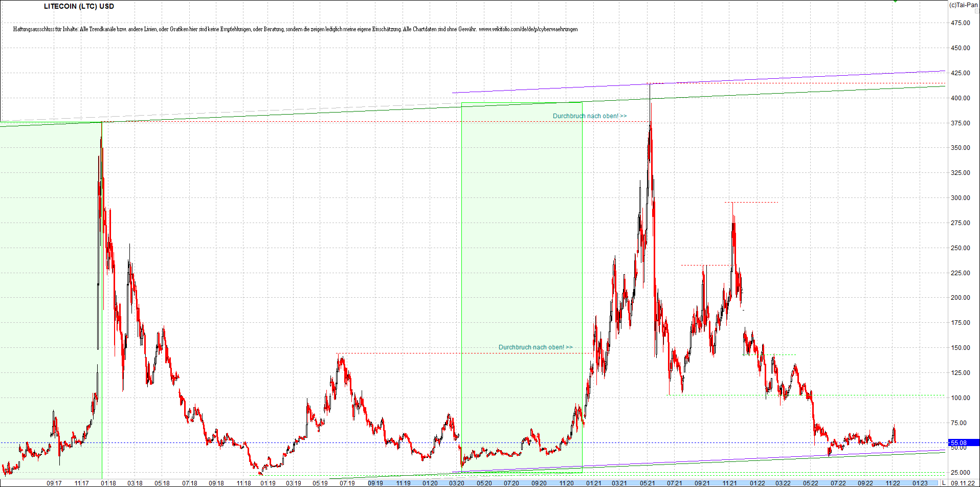This screenshot has width=980, height=487.
Task: Click the 200.00 price axis label
Action: click(x=961, y=298)
